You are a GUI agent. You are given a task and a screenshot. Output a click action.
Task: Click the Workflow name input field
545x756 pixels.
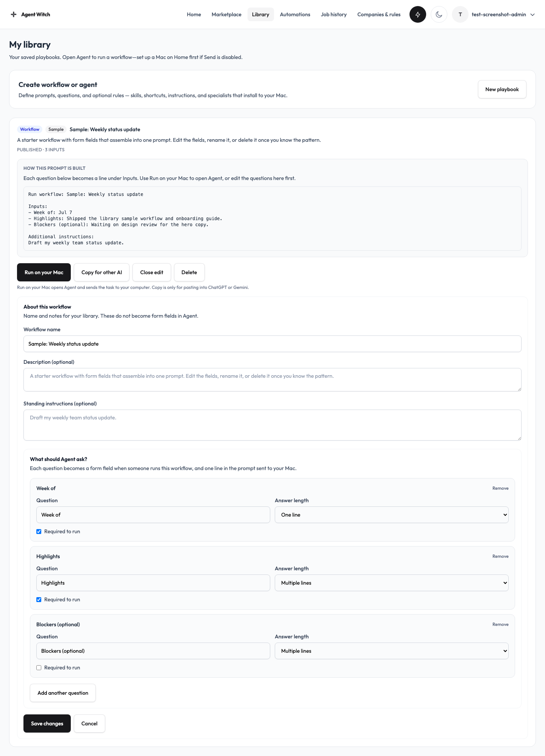(272, 344)
